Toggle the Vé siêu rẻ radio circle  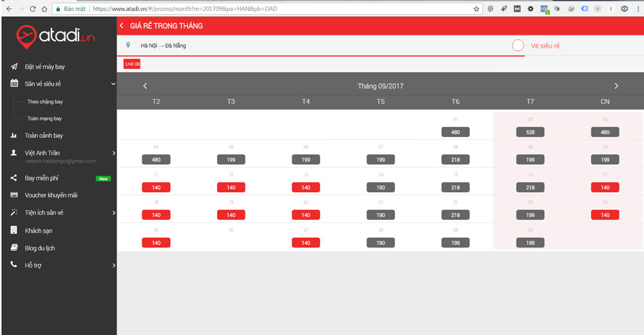pyautogui.click(x=518, y=46)
